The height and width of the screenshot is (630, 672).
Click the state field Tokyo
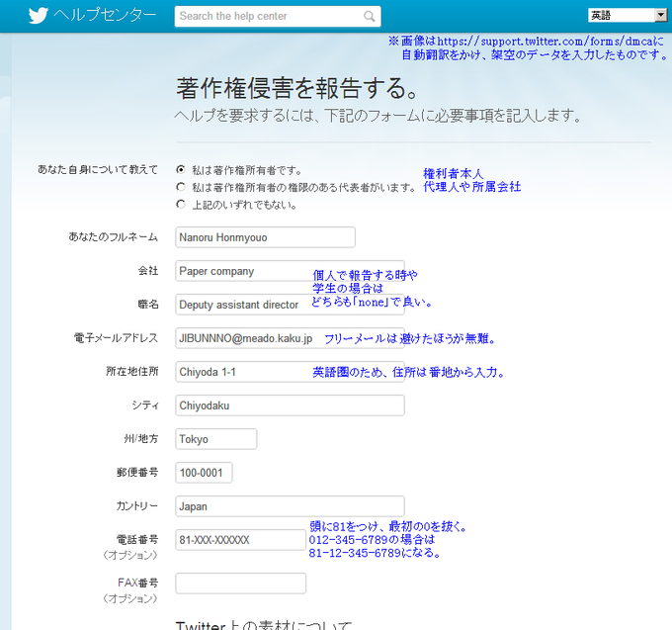pos(216,439)
